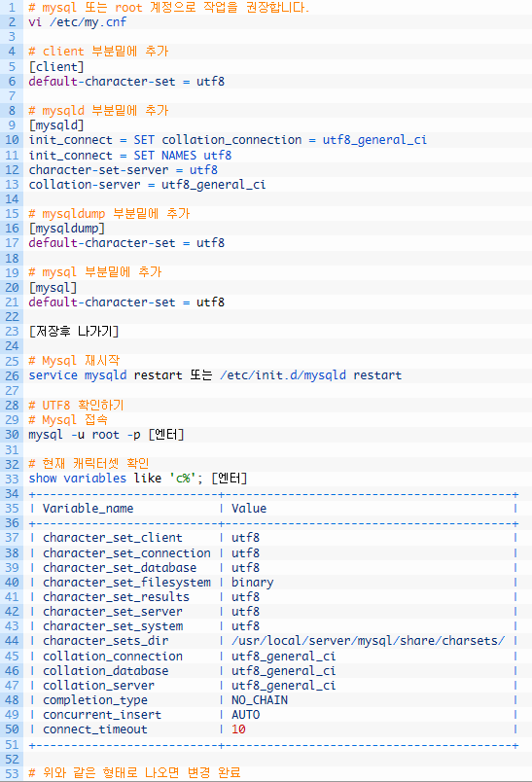Click the '# Mysql 접속' comment

pyautogui.click(x=68, y=419)
